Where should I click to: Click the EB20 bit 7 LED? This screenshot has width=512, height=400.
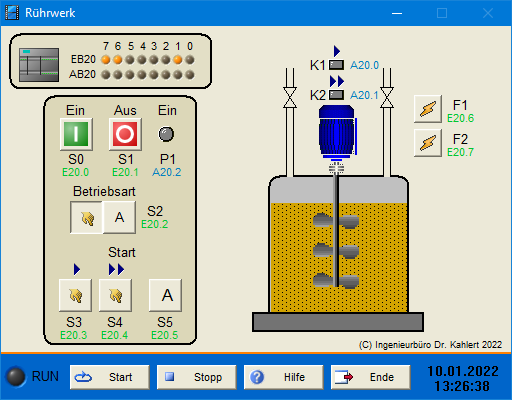[106, 60]
